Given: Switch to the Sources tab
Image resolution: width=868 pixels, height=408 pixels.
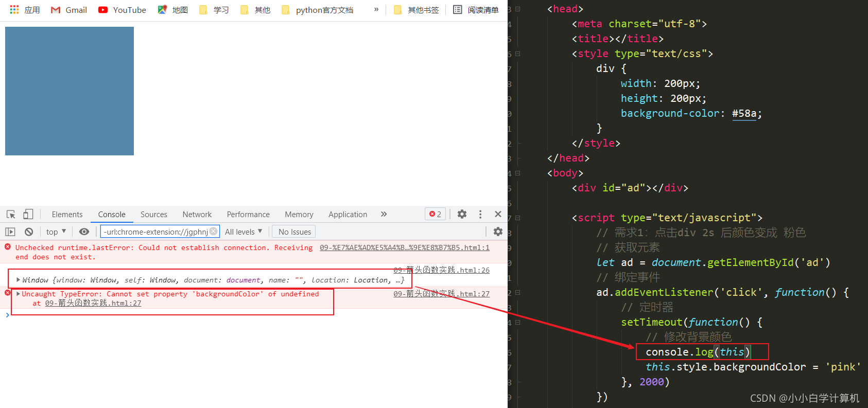Looking at the screenshot, I should tap(154, 215).
